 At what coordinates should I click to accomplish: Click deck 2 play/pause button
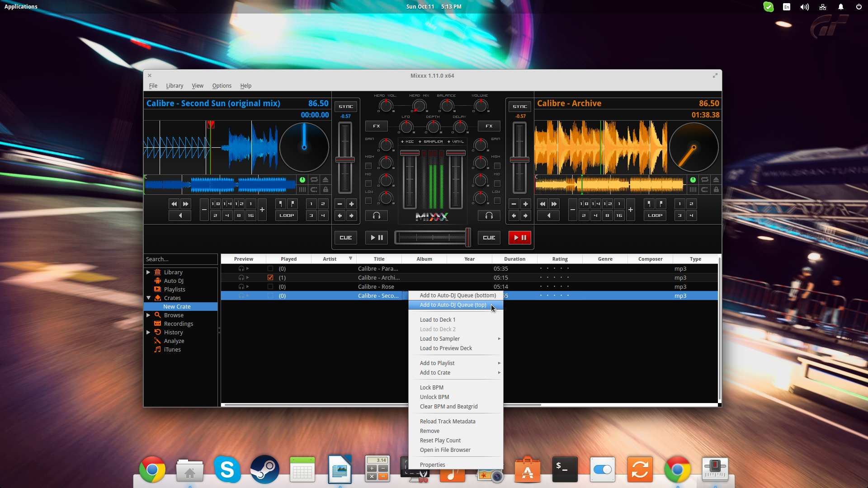(520, 238)
